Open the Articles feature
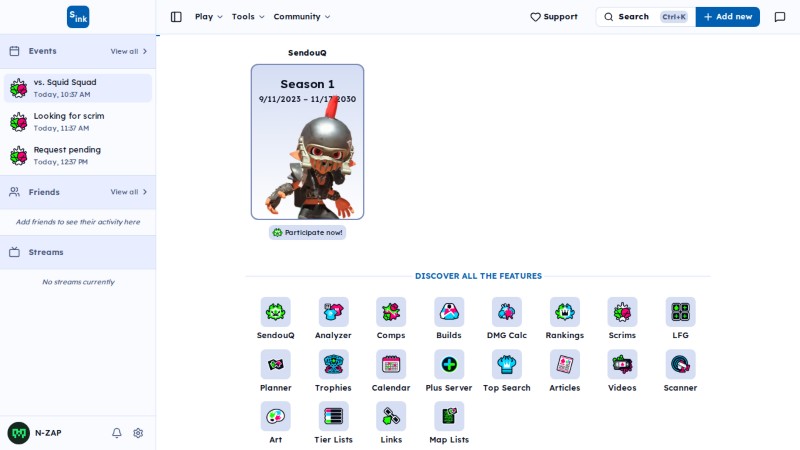800x450 pixels. coord(565,364)
